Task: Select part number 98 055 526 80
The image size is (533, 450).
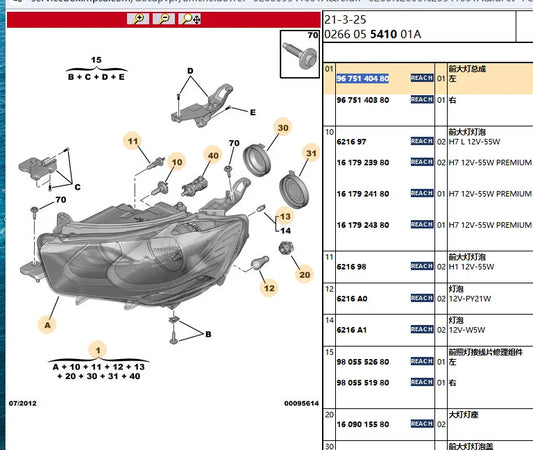Action: click(363, 362)
